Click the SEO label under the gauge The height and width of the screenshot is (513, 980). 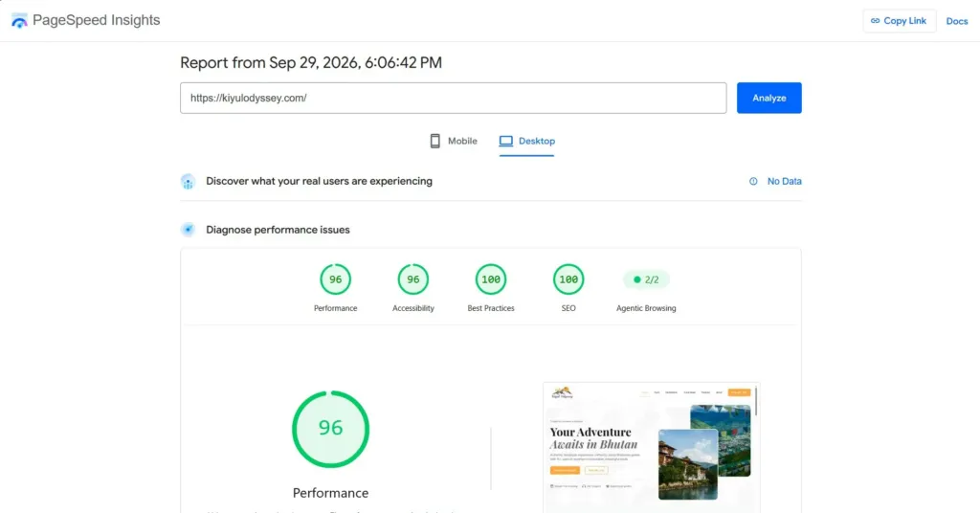pyautogui.click(x=568, y=308)
